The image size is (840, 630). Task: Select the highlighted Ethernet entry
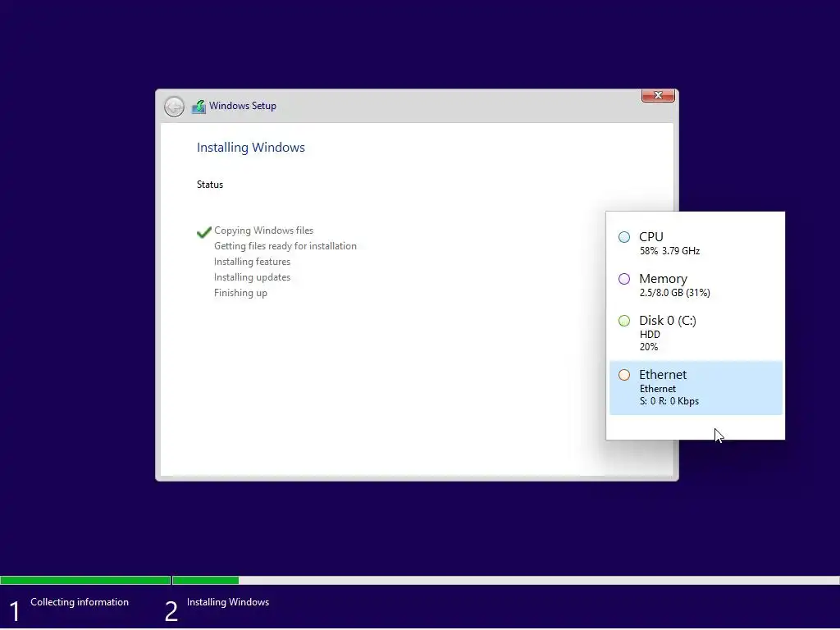tap(696, 388)
